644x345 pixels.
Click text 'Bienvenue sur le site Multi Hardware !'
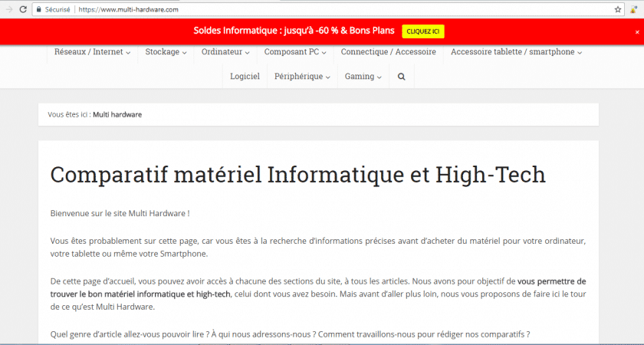(120, 214)
